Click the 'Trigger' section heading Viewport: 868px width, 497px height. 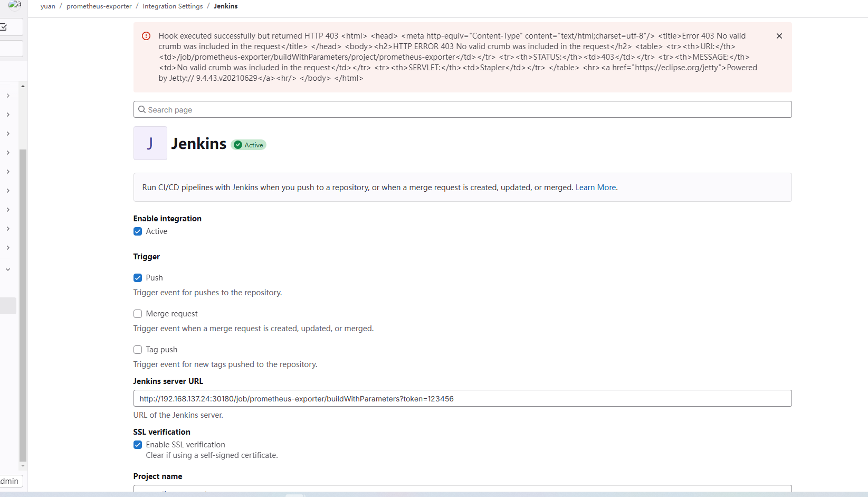(147, 257)
